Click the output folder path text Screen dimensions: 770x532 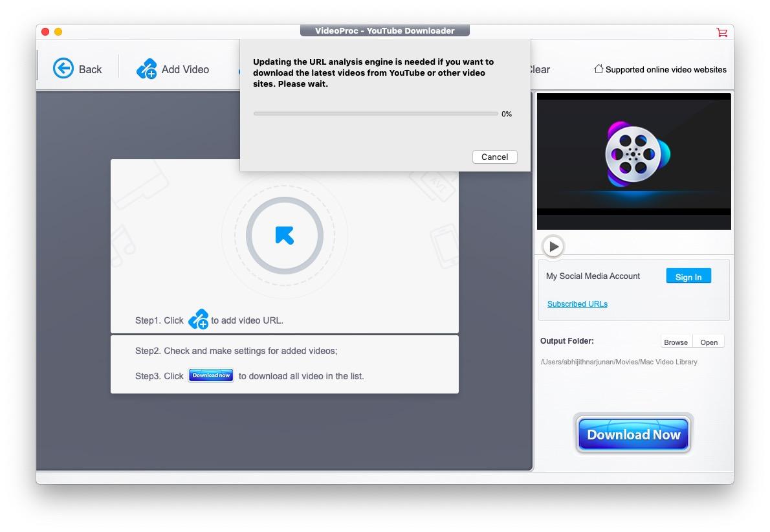pos(619,362)
